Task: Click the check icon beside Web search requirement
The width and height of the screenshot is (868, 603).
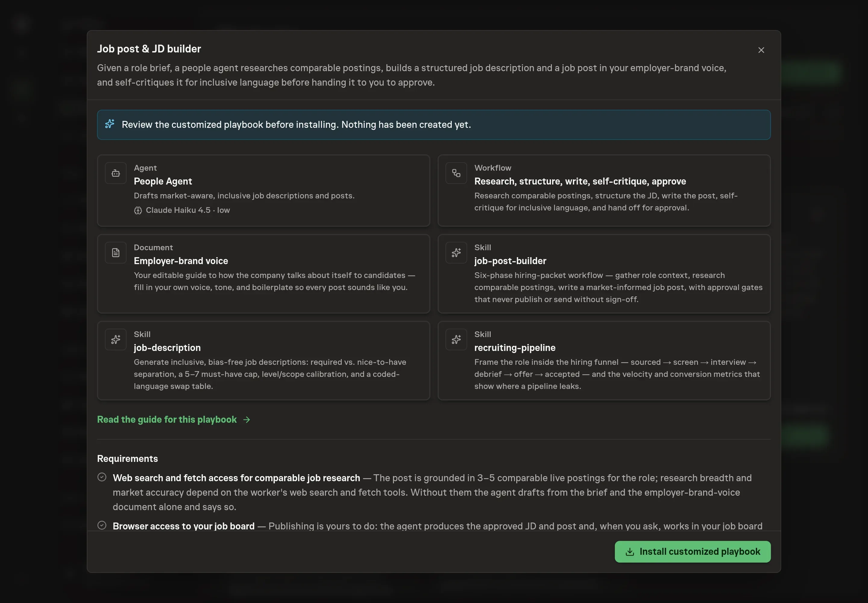Action: pyautogui.click(x=102, y=477)
